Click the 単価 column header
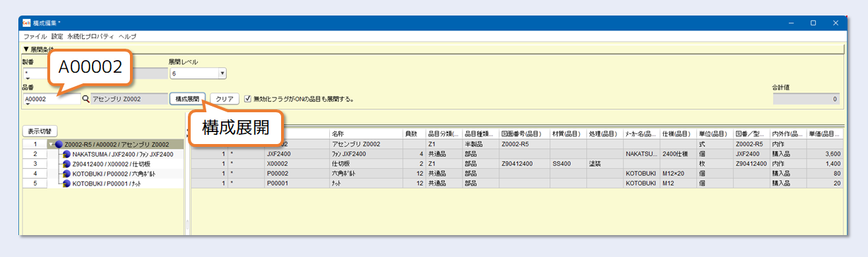This screenshot has height=257, width=868. pos(824,133)
